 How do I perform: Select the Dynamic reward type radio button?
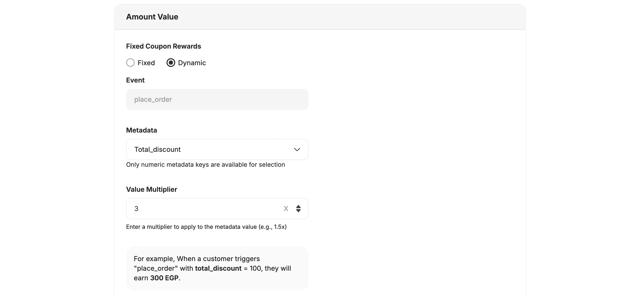point(171,63)
